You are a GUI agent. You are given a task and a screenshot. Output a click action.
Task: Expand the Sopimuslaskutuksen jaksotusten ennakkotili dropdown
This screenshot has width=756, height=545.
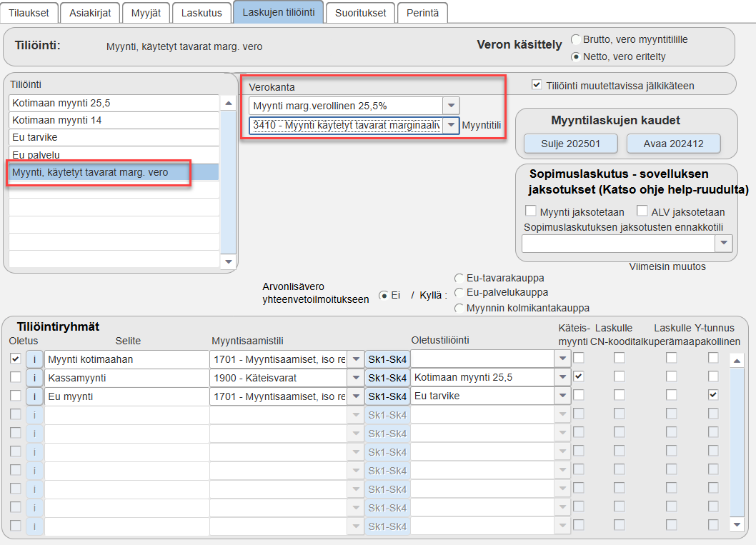pyautogui.click(x=724, y=244)
